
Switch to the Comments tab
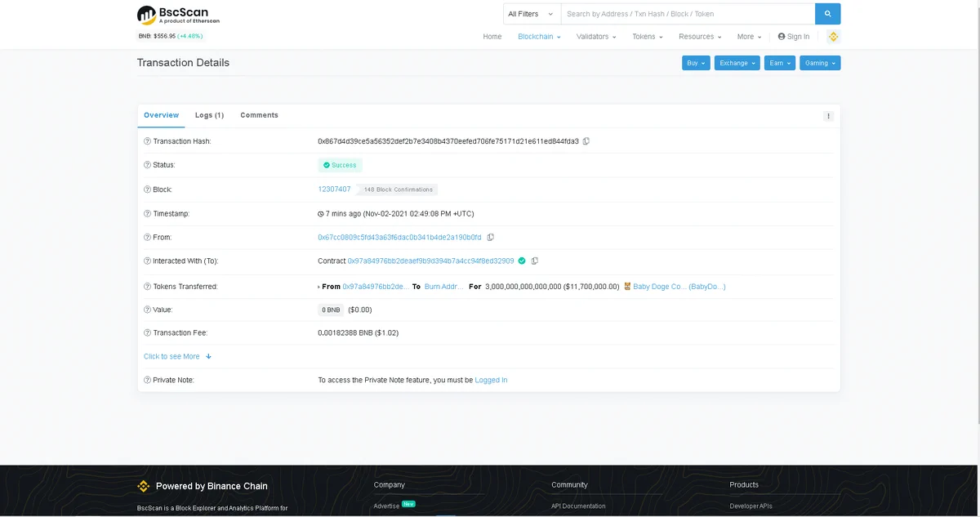pos(259,115)
